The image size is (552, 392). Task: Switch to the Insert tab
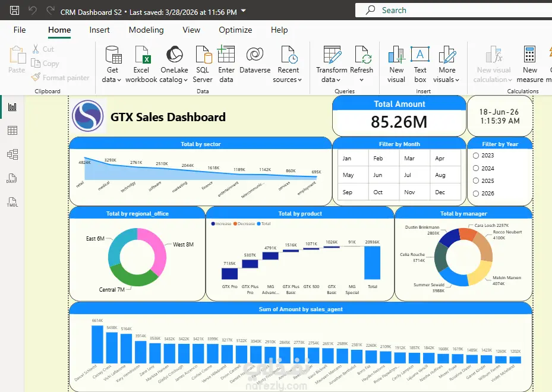point(99,30)
